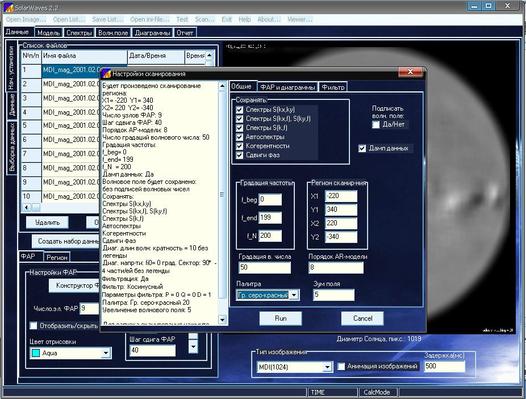Click the f_N input field
Viewport: 526px width, 399px height.
tap(270, 236)
